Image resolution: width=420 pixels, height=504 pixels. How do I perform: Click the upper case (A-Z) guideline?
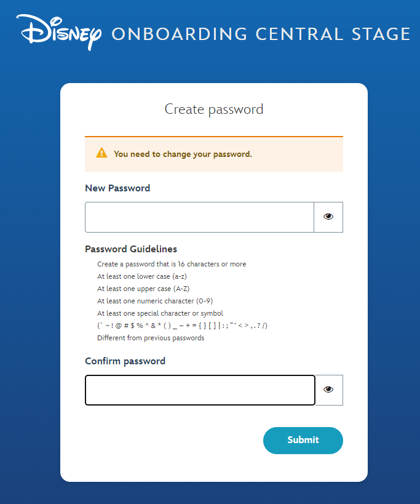pos(143,289)
